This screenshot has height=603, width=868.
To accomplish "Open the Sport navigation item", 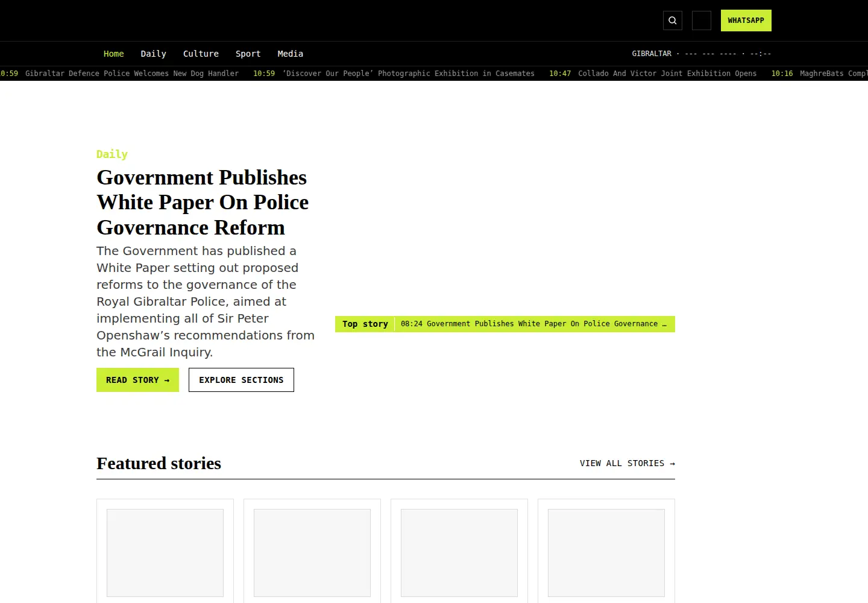I will coord(248,54).
